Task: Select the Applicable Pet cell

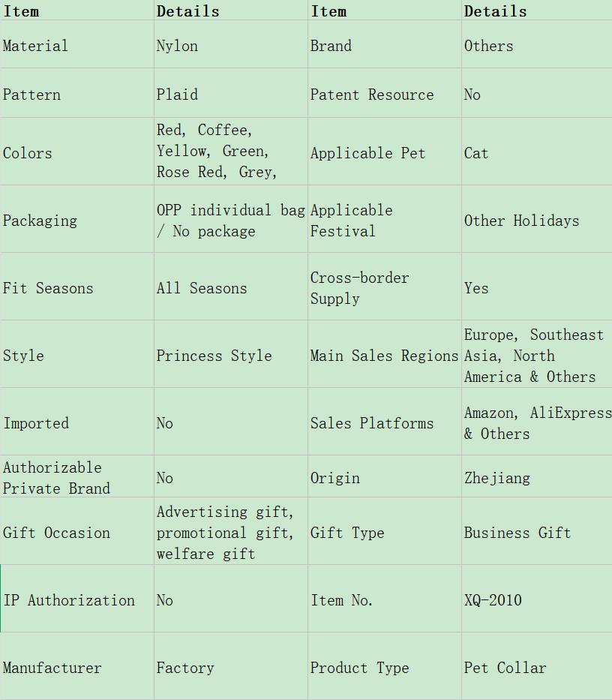Action: [384, 152]
